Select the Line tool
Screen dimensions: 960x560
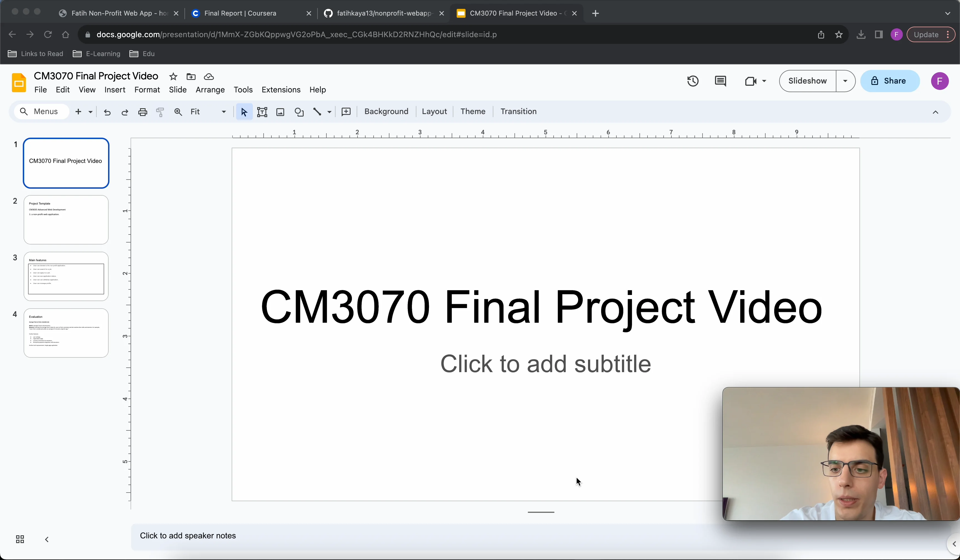(x=318, y=112)
